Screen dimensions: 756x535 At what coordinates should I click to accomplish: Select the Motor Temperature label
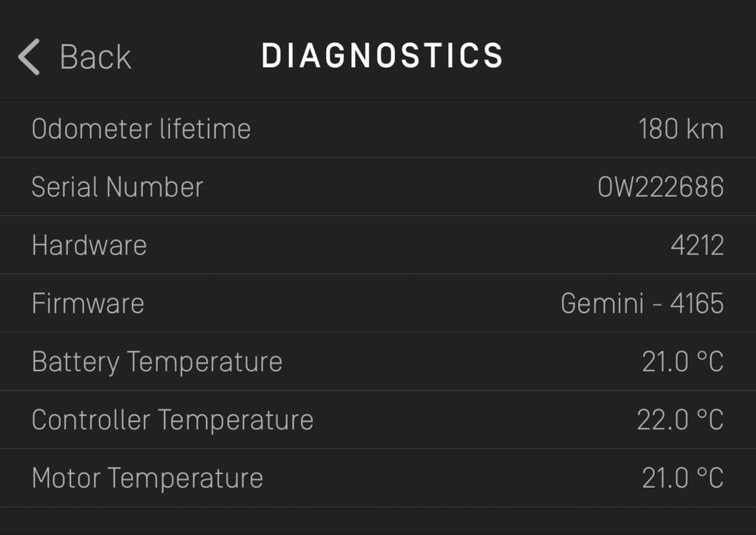[x=147, y=478]
